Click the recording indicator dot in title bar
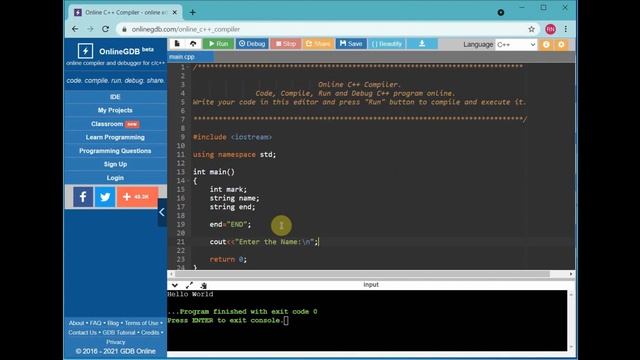 [501, 13]
